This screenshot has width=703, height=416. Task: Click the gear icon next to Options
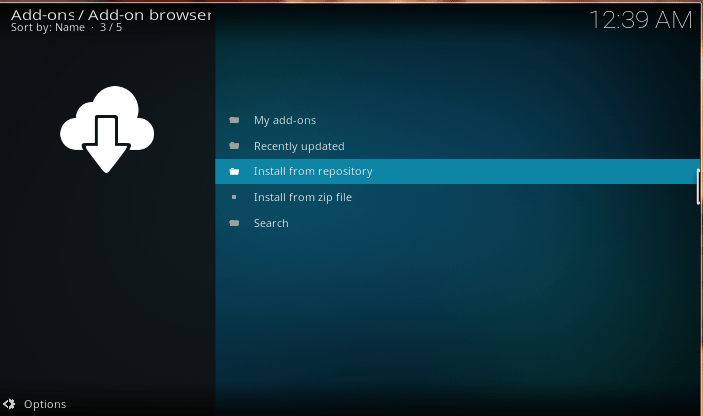click(9, 404)
